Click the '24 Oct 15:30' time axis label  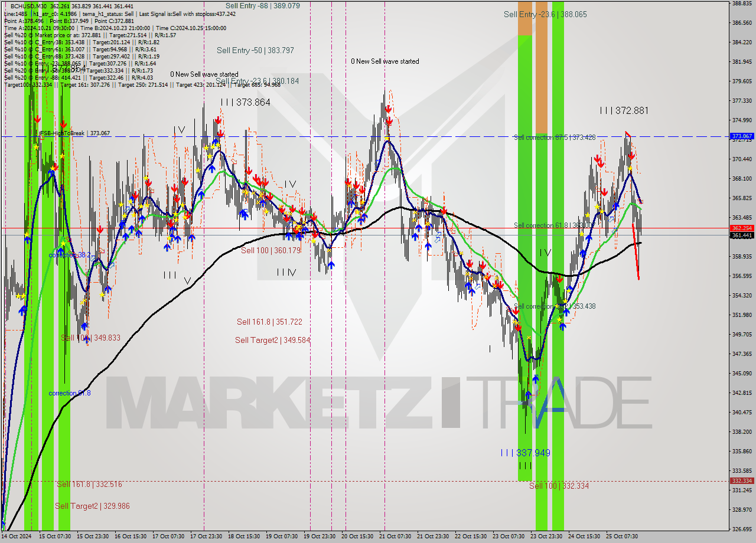coord(584,537)
